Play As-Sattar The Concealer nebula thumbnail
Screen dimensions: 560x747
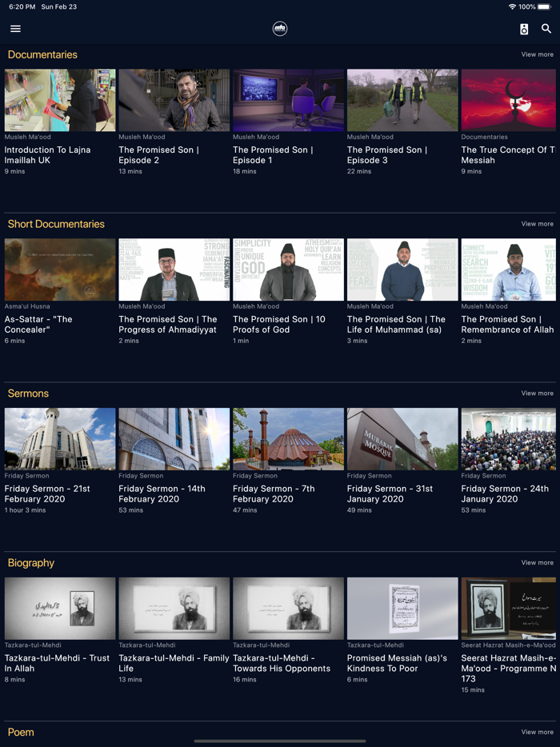(60, 270)
